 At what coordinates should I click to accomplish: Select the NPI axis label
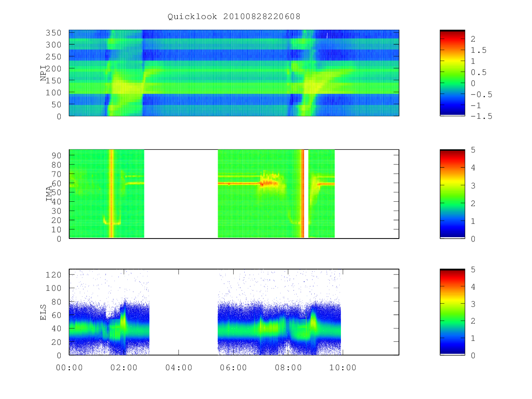(x=43, y=73)
